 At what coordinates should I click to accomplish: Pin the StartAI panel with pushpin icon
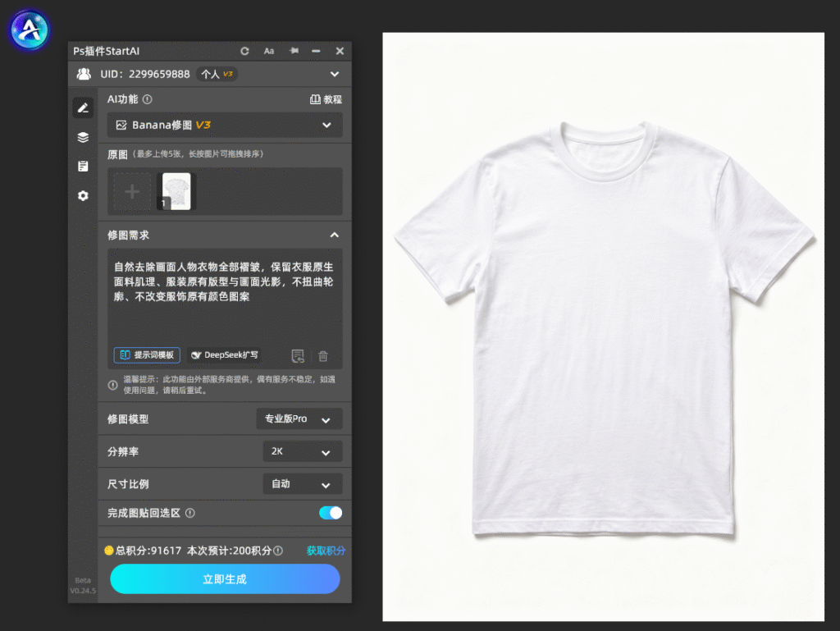click(294, 50)
